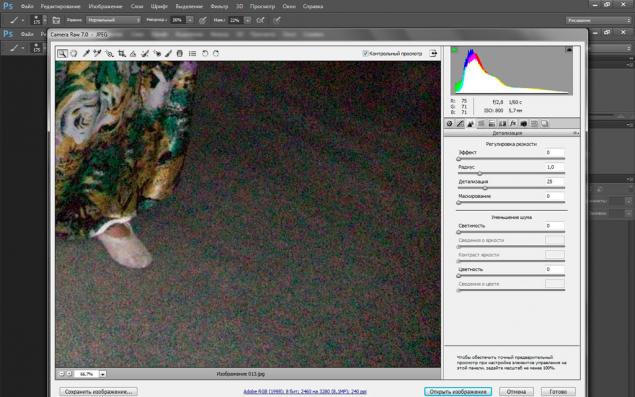635x397 pixels.
Task: Click the Детализация slider handle
Action: point(485,188)
